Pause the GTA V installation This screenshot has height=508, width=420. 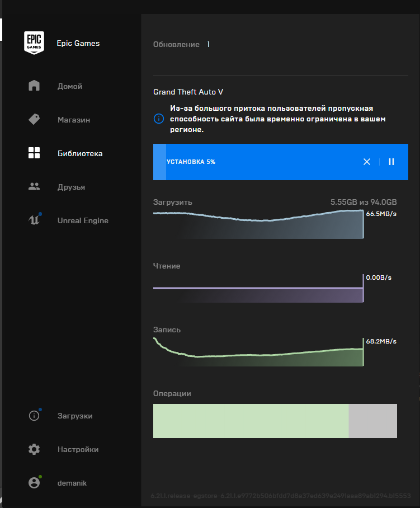[391, 162]
